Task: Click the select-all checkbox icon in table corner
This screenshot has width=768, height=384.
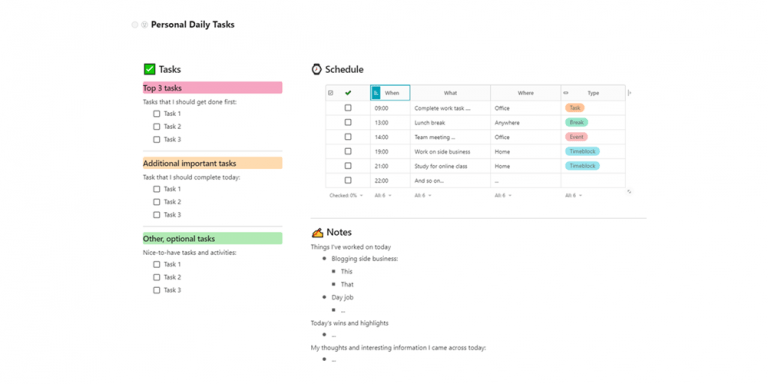Action: tap(331, 93)
